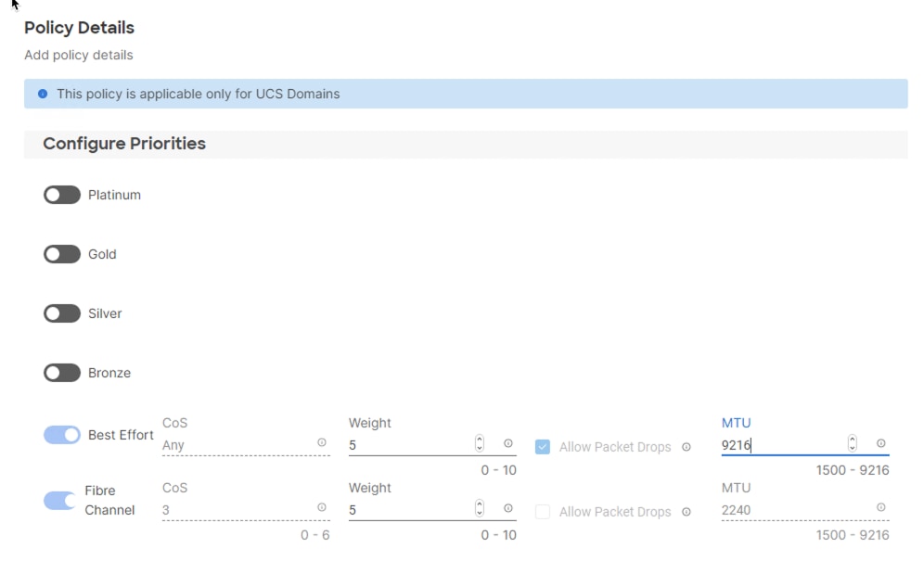Click the info icon next to Best Effort Allow Packet Drops
This screenshot has height=561, width=924.
(686, 447)
